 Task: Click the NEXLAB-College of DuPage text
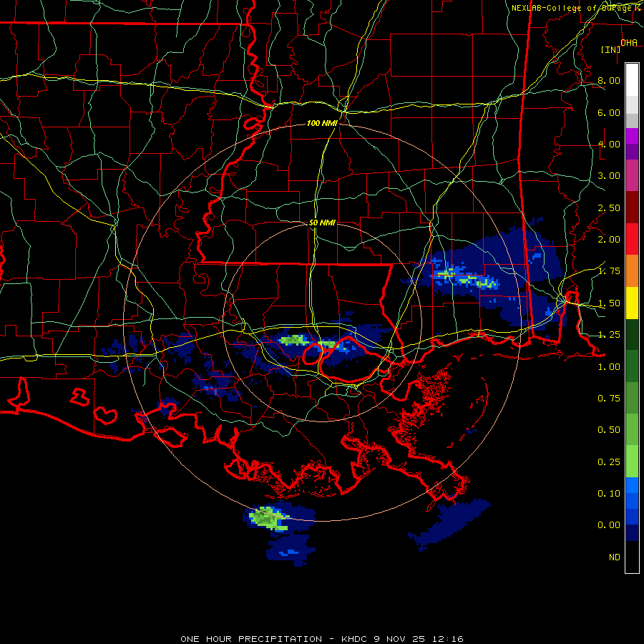tap(572, 8)
